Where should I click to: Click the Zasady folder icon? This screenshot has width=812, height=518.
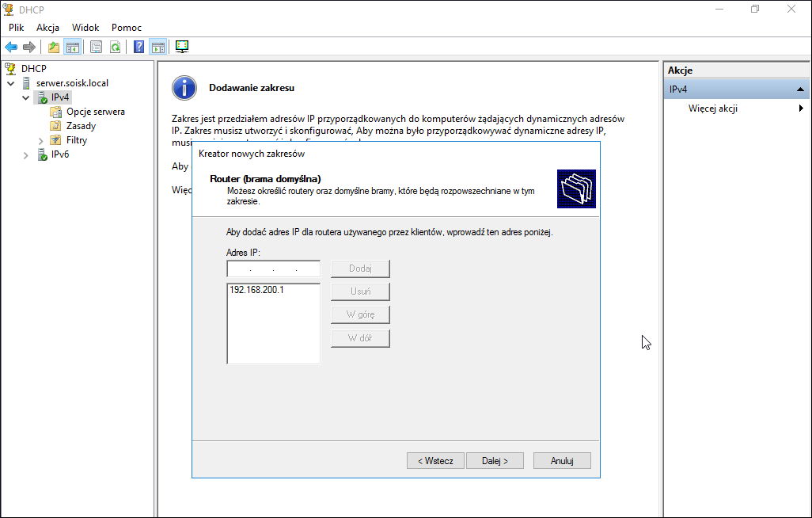(56, 126)
